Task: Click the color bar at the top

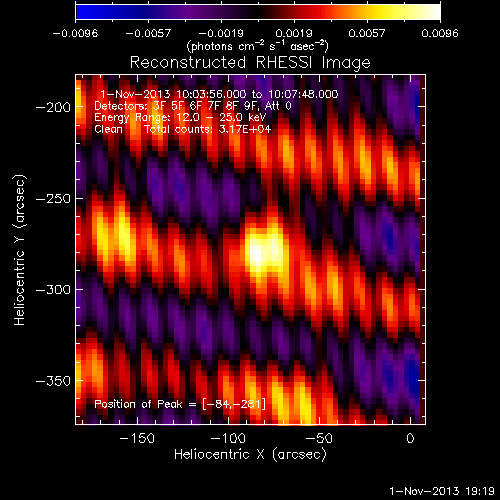Action: pyautogui.click(x=258, y=12)
